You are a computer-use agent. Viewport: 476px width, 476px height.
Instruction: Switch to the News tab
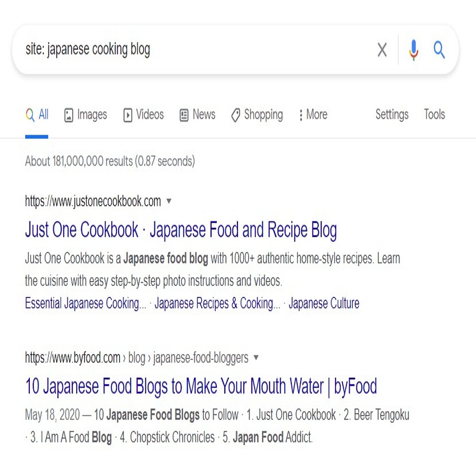click(204, 115)
